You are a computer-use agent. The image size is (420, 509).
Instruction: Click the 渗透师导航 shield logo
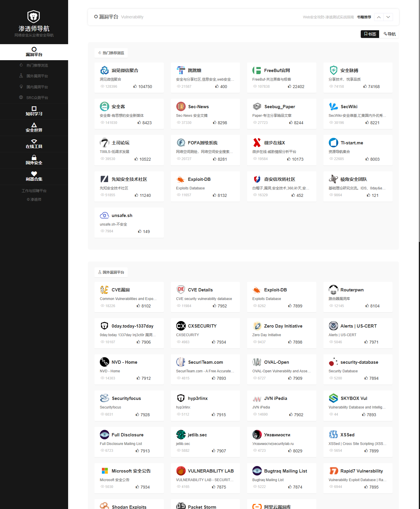point(34,17)
